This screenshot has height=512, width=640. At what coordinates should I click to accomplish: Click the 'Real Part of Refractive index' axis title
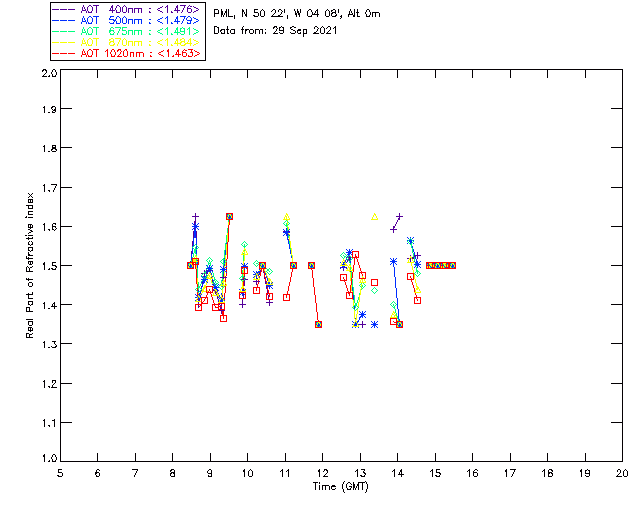pyautogui.click(x=30, y=265)
